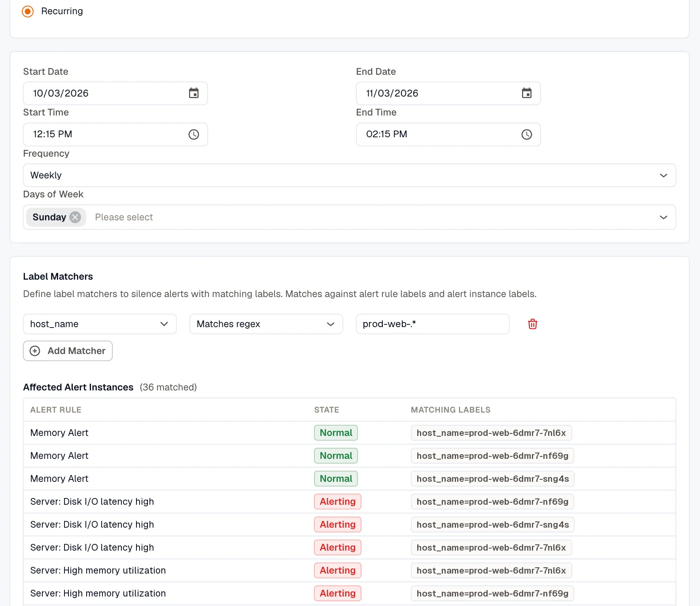This screenshot has width=700, height=606.
Task: Remove the Sunday tag from Days of Week
Action: [x=75, y=217]
